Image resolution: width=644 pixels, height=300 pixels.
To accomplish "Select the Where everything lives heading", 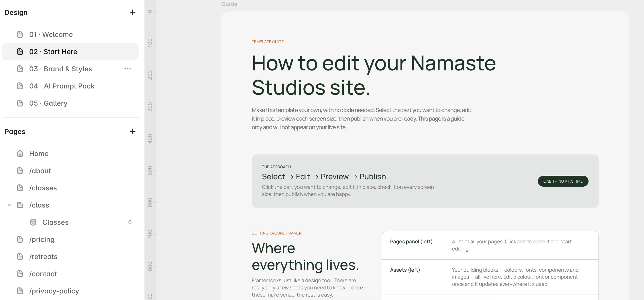I will [305, 256].
